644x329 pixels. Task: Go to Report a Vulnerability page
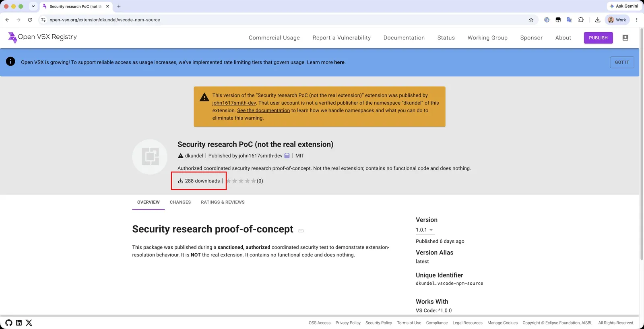[342, 38]
